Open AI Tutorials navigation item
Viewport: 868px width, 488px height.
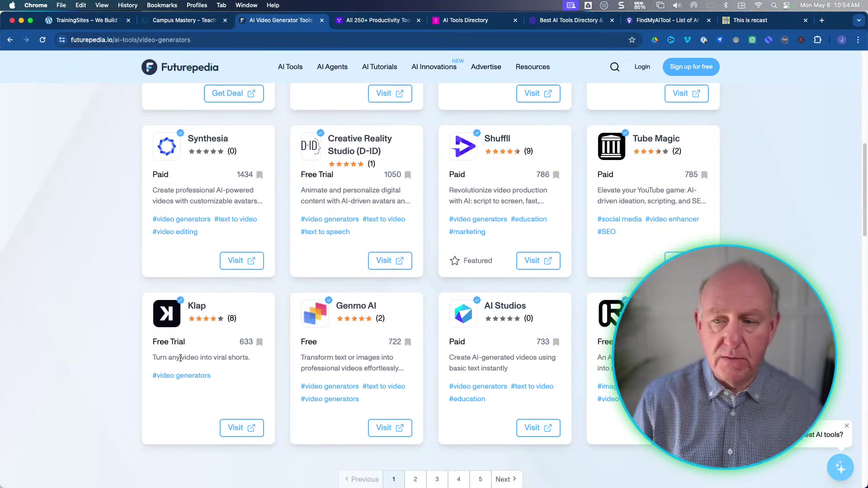[379, 67]
